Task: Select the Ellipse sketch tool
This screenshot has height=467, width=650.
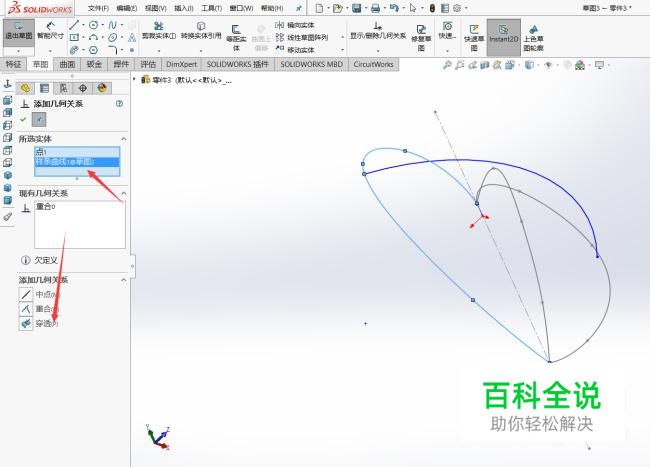Action: click(112, 37)
